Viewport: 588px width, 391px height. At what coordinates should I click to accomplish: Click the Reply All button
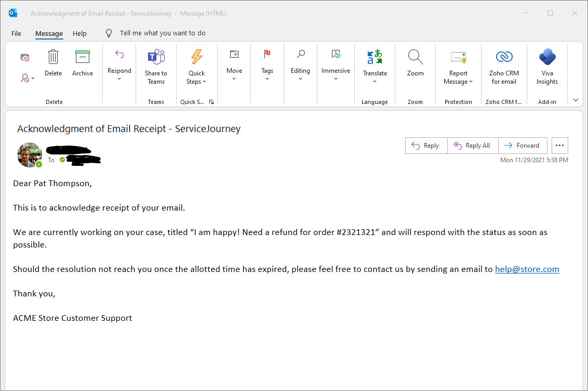pos(472,146)
